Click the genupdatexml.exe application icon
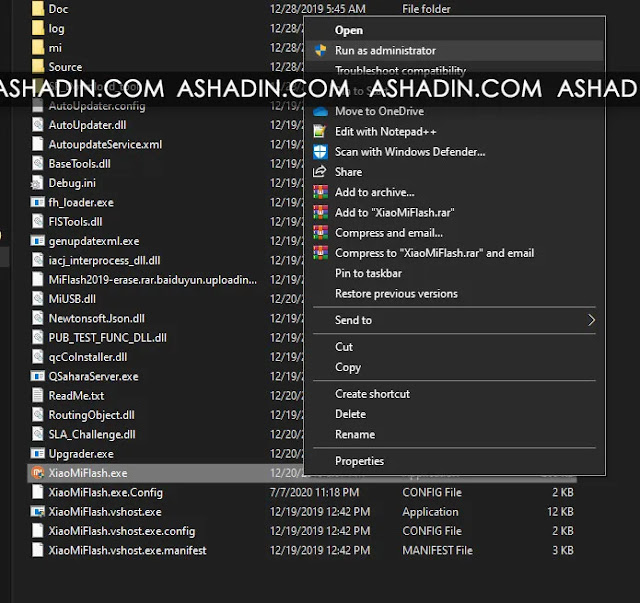The height and width of the screenshot is (603, 640). 38,241
